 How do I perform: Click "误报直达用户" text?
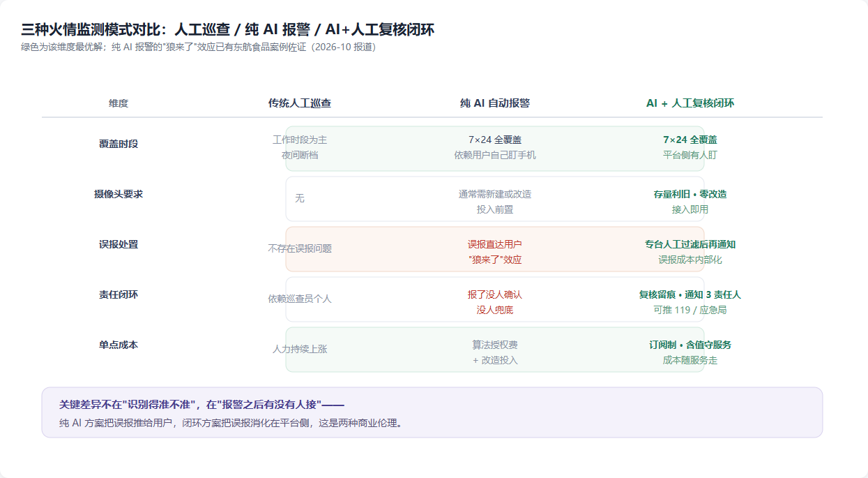[x=495, y=244]
